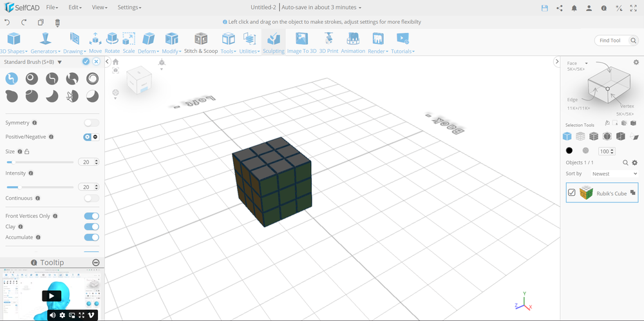Image resolution: width=644 pixels, height=321 pixels.
Task: Open the Render dropdown
Action: pyautogui.click(x=378, y=43)
